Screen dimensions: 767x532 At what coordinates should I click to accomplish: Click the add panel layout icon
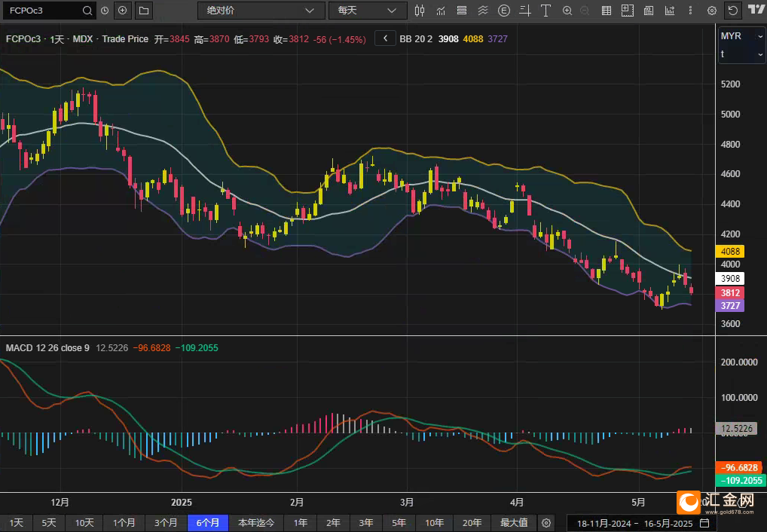pyautogui.click(x=628, y=11)
